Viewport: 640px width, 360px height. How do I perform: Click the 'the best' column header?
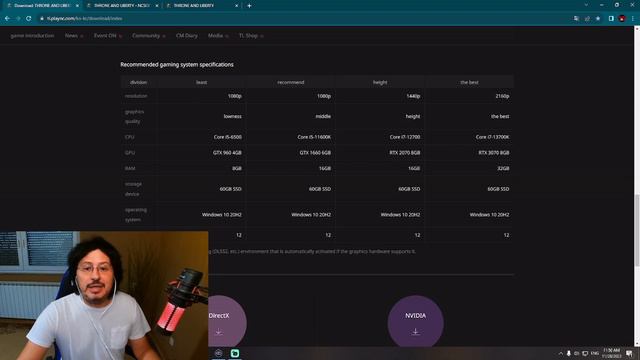click(469, 82)
